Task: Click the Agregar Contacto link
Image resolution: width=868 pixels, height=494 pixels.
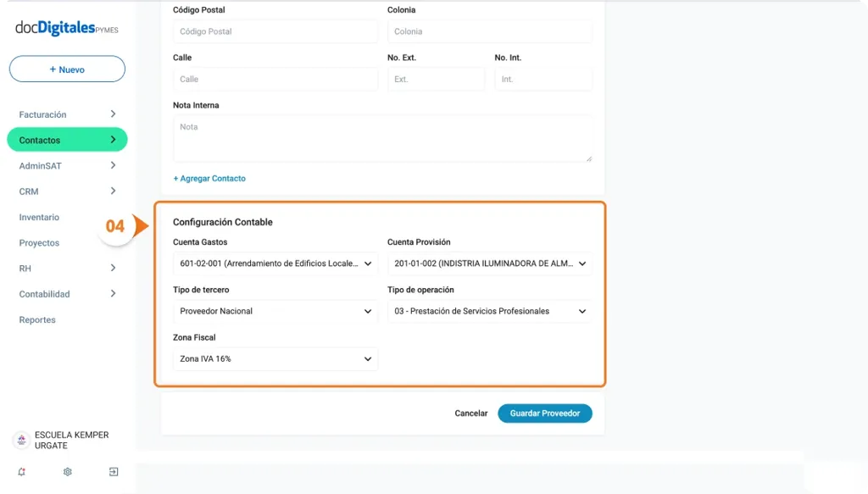Action: pyautogui.click(x=209, y=179)
